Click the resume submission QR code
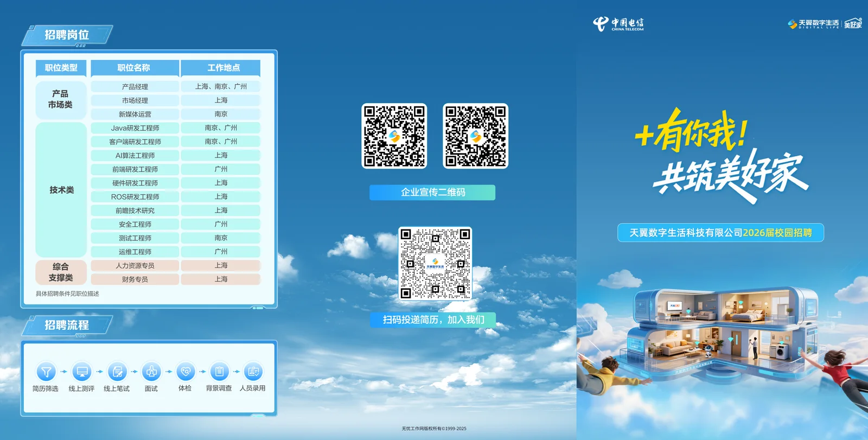 pos(435,264)
